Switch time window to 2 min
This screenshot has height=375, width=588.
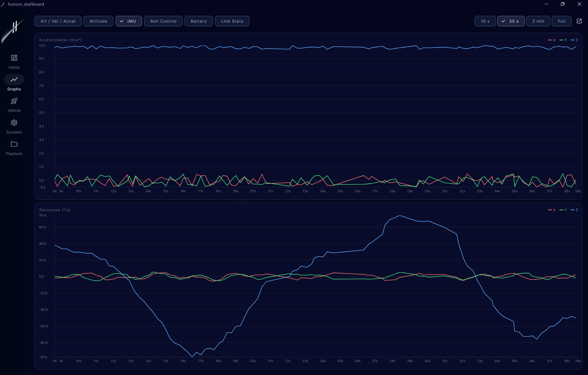pos(538,21)
